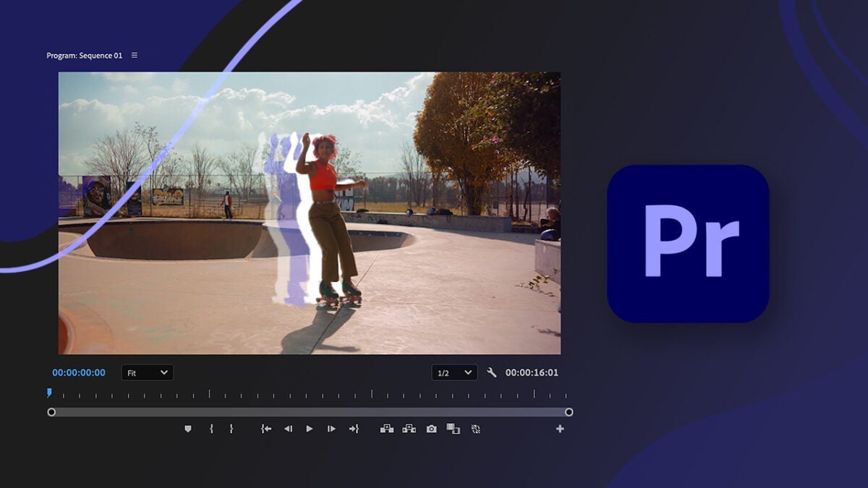Toggle Comparison View icon
Screen dimensions: 868x488
[454, 429]
